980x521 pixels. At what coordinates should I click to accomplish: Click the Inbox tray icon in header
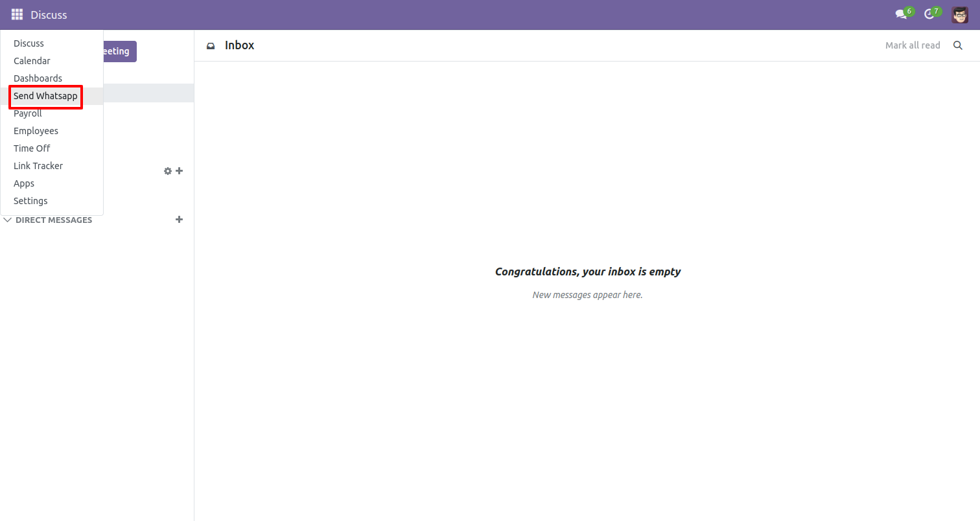pos(211,46)
